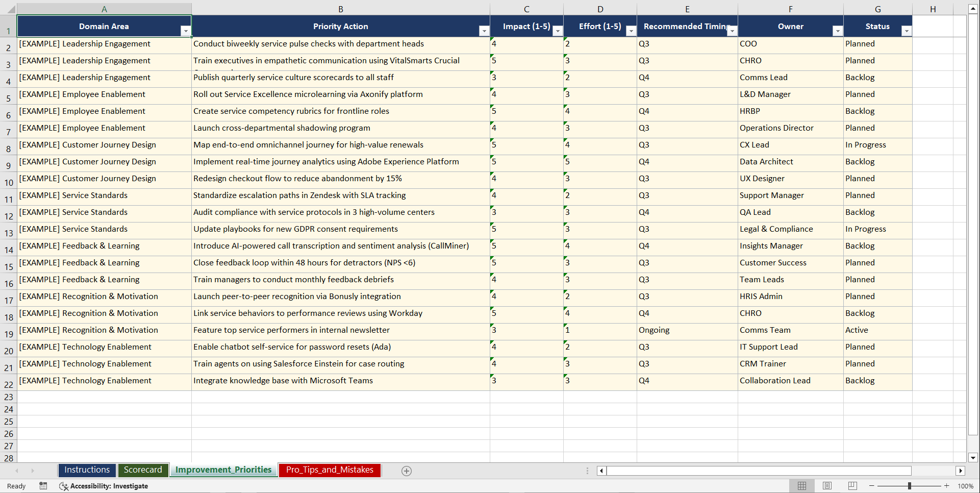Click the macro recording icon in status bar
Image resolution: width=980 pixels, height=493 pixels.
43,486
